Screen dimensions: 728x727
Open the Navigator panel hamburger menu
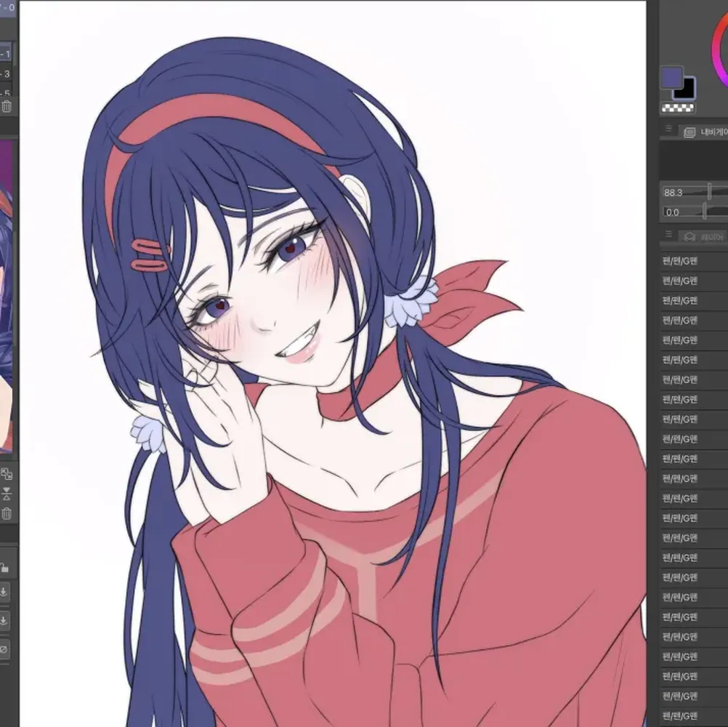[x=668, y=128]
